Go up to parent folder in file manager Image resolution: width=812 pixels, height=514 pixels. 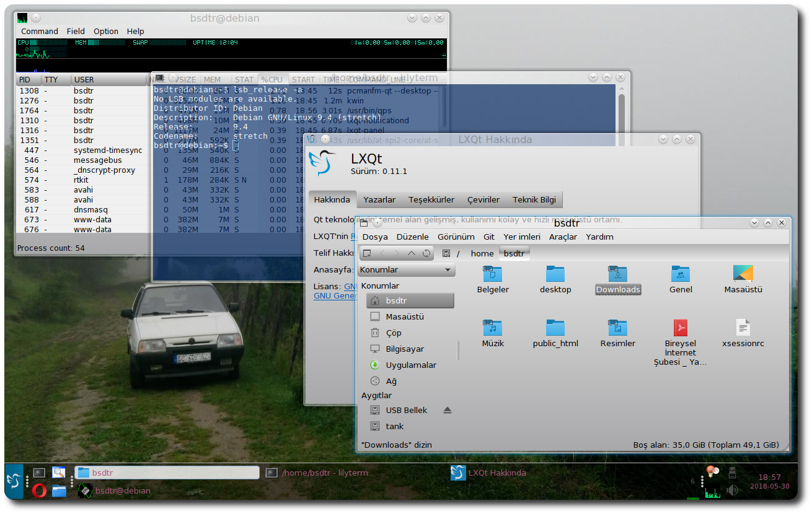click(x=412, y=253)
